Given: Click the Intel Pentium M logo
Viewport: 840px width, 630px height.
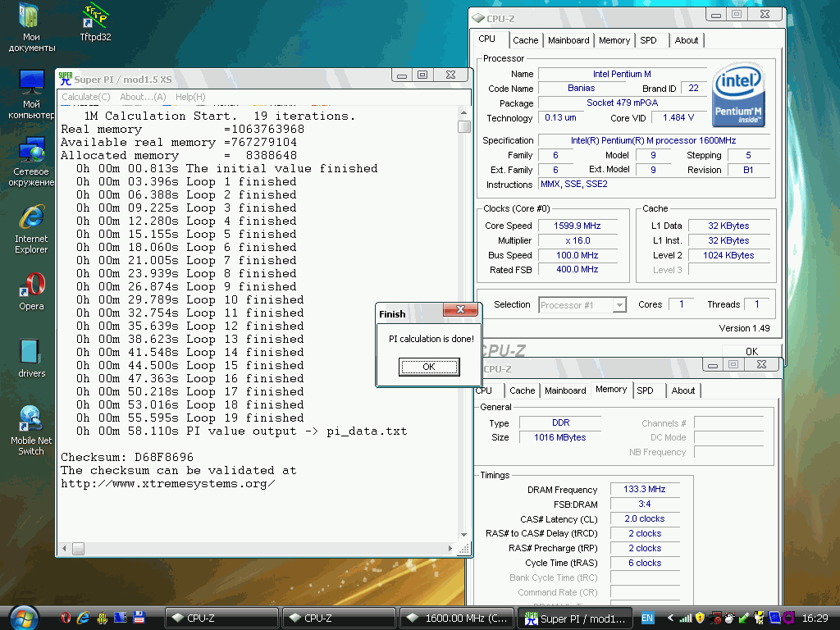Looking at the screenshot, I should [739, 95].
